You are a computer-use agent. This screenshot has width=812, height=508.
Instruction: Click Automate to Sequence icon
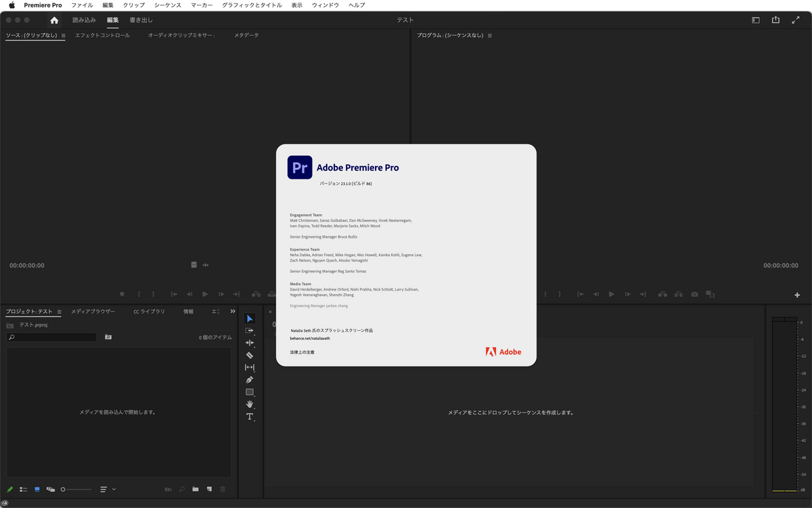168,489
